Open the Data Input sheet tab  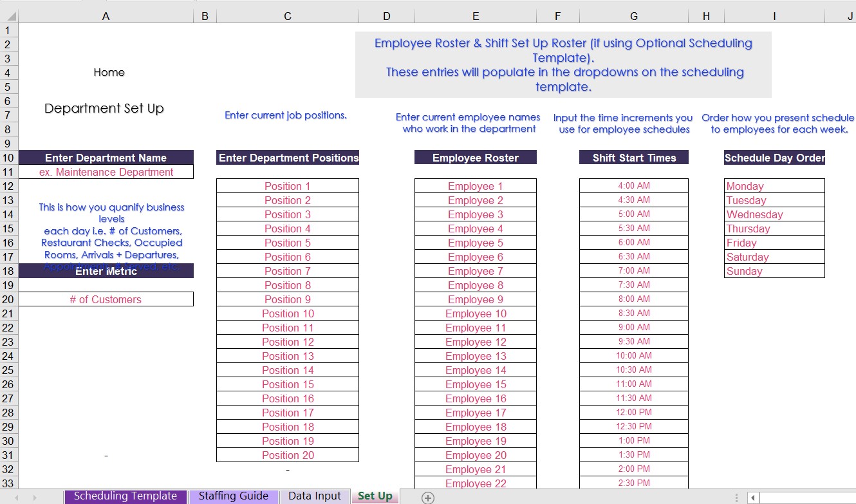[315, 496]
